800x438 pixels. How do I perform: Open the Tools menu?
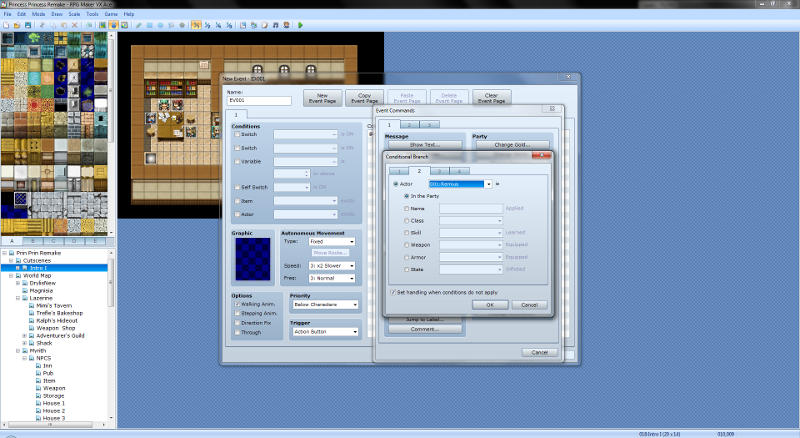92,15
